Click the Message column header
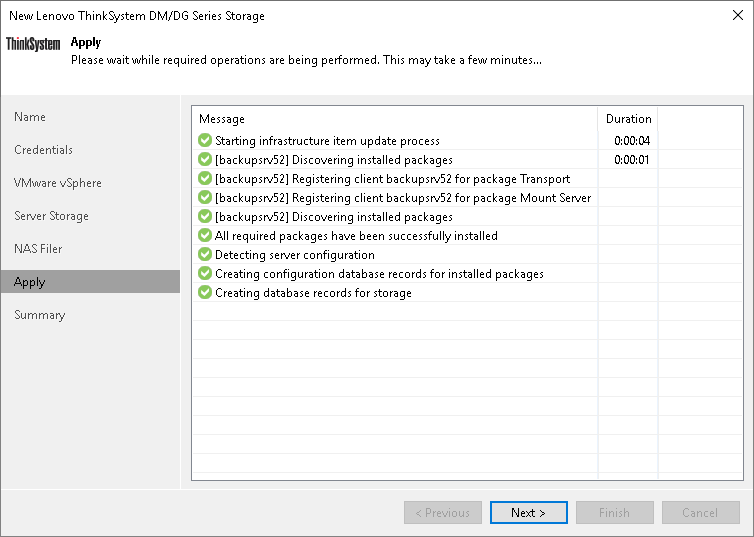The height and width of the screenshot is (537, 754). pos(395,119)
